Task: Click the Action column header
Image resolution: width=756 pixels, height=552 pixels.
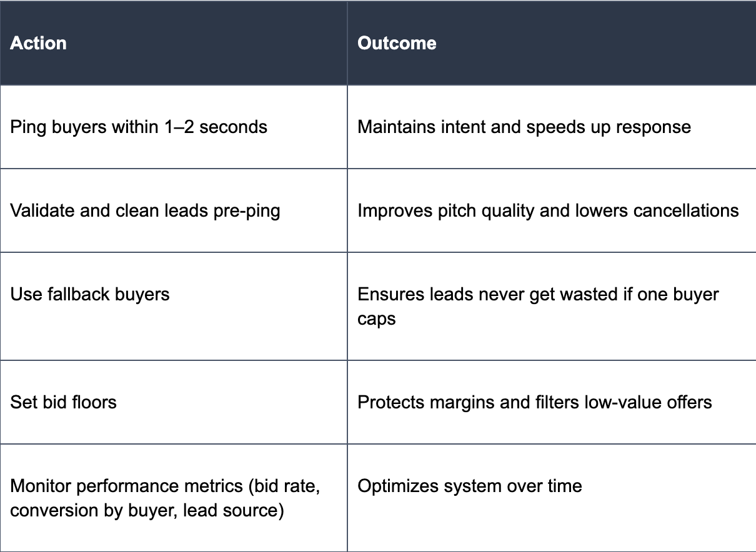Action: tap(174, 43)
